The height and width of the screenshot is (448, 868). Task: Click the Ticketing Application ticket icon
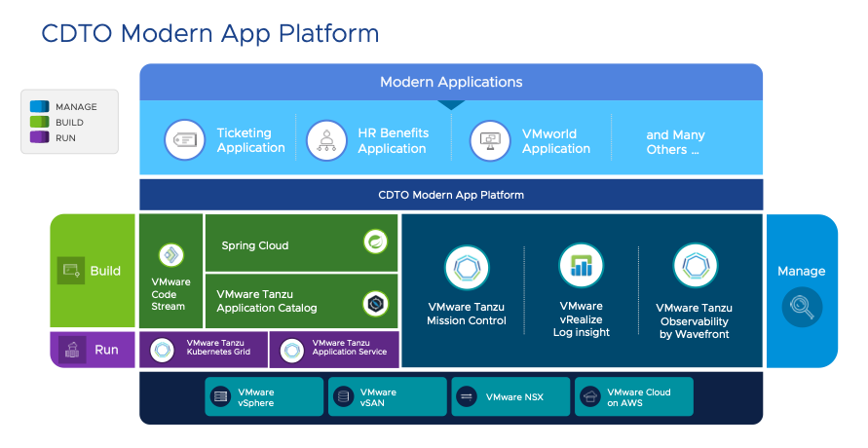pos(185,140)
